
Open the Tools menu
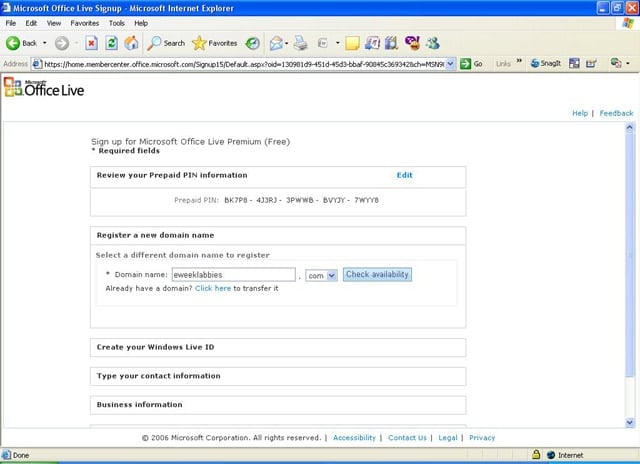116,23
